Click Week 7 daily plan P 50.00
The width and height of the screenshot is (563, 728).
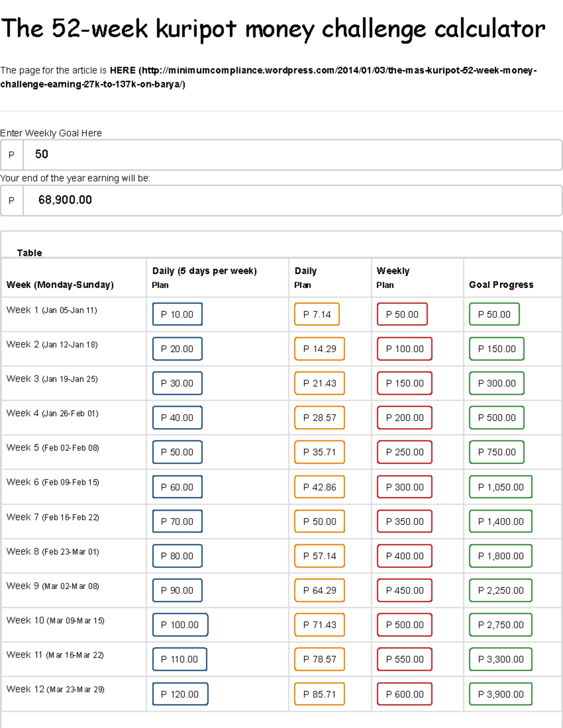click(x=320, y=521)
